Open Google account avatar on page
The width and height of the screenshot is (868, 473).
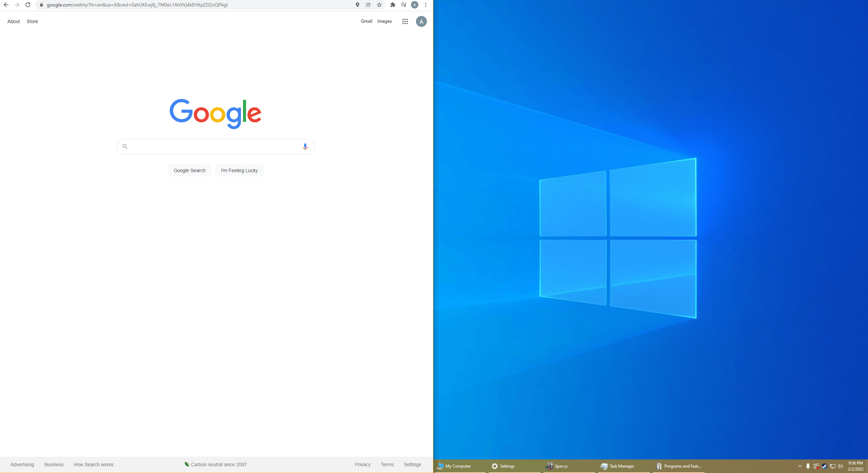pyautogui.click(x=421, y=21)
